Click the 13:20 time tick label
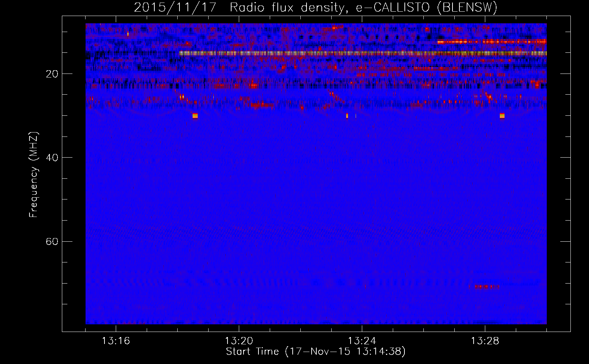The image size is (589, 364). tap(239, 341)
